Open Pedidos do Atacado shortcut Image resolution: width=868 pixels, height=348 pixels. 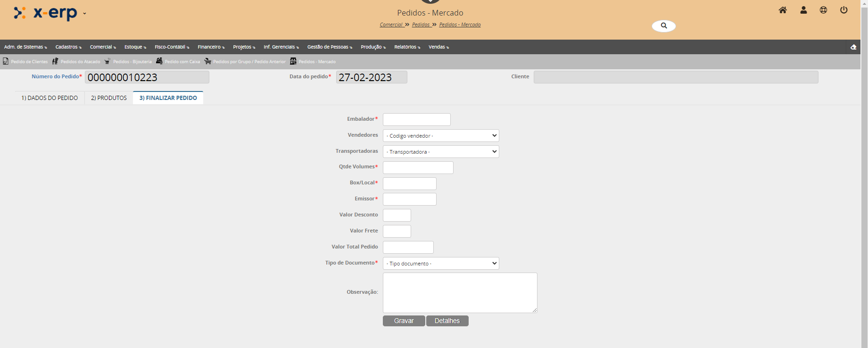coord(76,62)
